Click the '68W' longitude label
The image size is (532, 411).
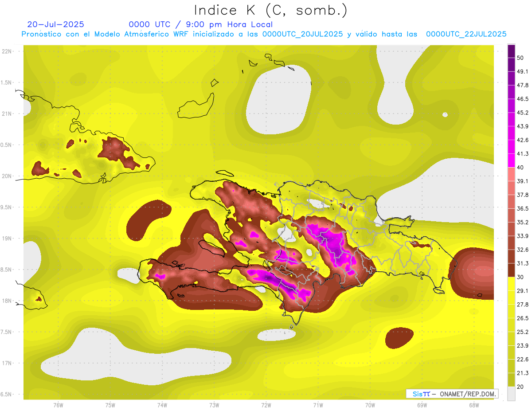[474, 405]
